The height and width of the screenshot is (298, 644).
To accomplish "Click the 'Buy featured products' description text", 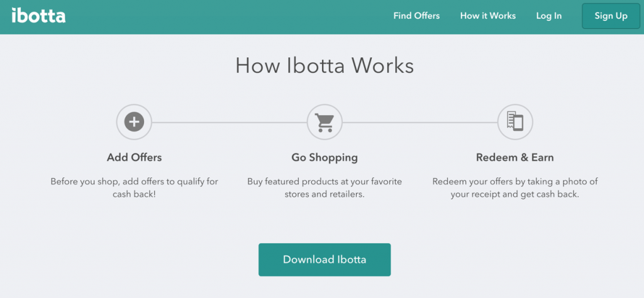I will [x=325, y=187].
